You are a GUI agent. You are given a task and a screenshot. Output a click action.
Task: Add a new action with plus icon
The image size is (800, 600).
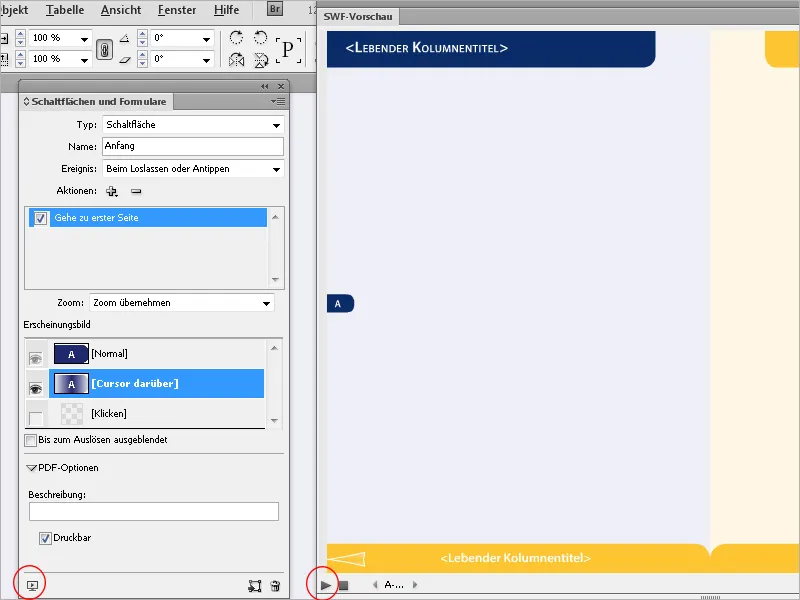(112, 191)
